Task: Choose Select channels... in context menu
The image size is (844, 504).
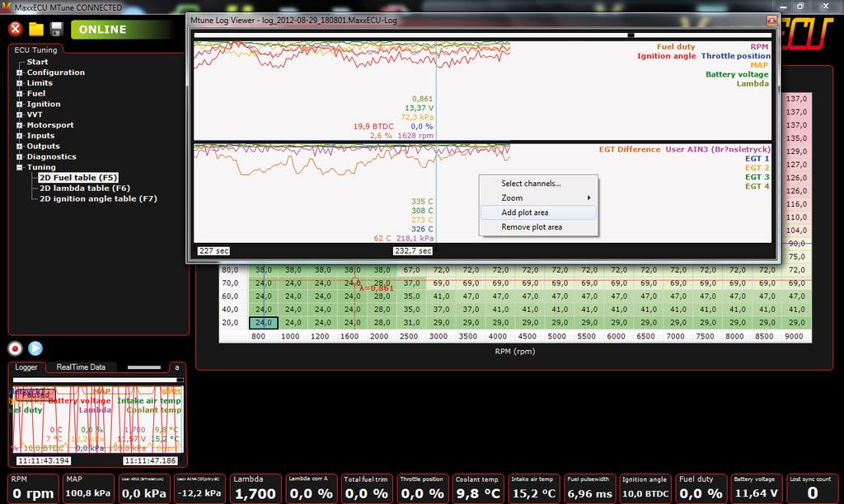Action: pos(538,184)
